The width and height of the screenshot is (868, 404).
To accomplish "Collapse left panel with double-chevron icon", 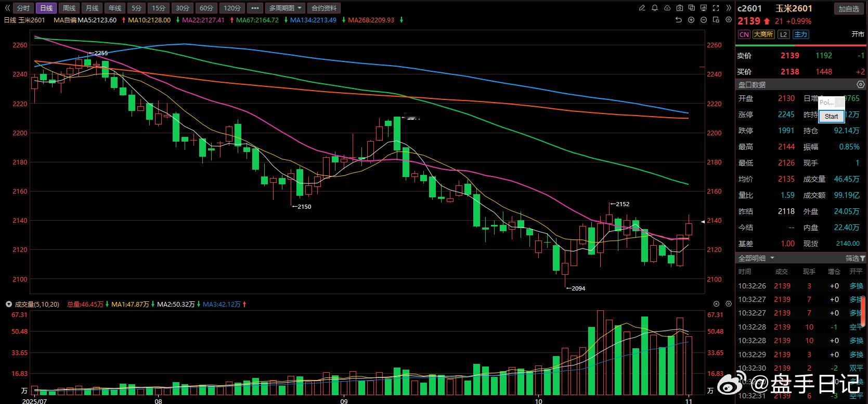I will (x=7, y=8).
